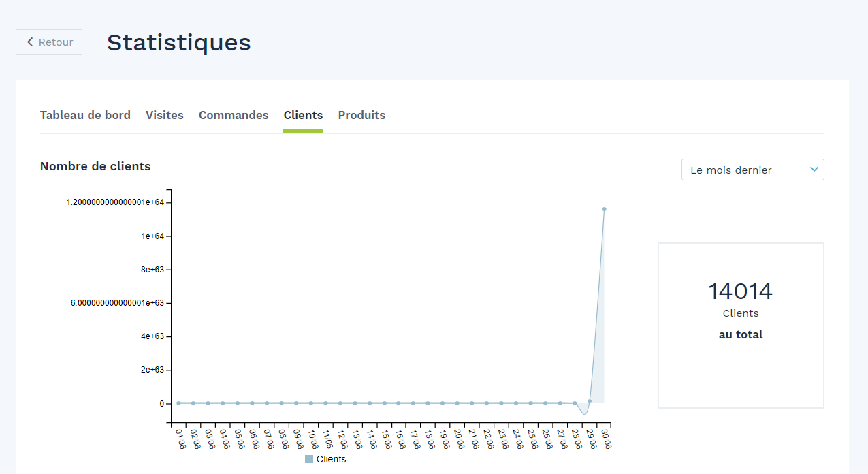Click the 30/06 date label
The width and height of the screenshot is (868, 474).
click(x=605, y=439)
